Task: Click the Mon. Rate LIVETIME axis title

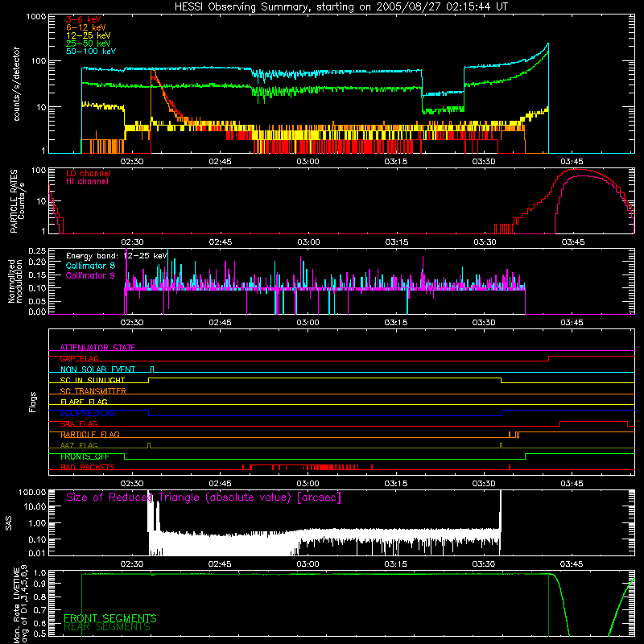Action: (x=21, y=604)
